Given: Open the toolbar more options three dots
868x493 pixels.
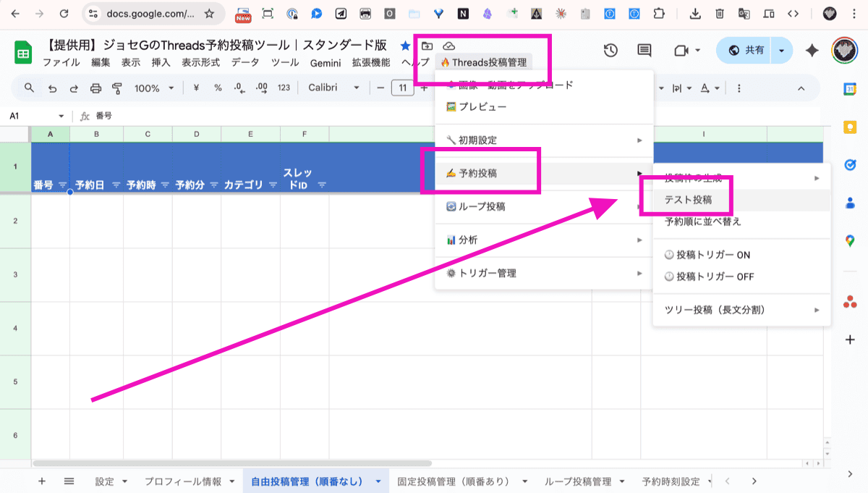Looking at the screenshot, I should [x=739, y=88].
